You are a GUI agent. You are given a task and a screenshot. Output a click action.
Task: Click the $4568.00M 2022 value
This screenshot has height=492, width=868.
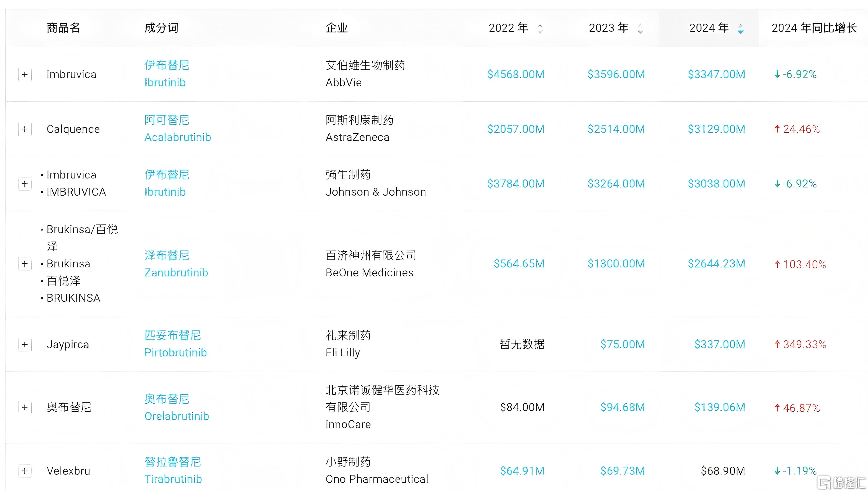516,74
